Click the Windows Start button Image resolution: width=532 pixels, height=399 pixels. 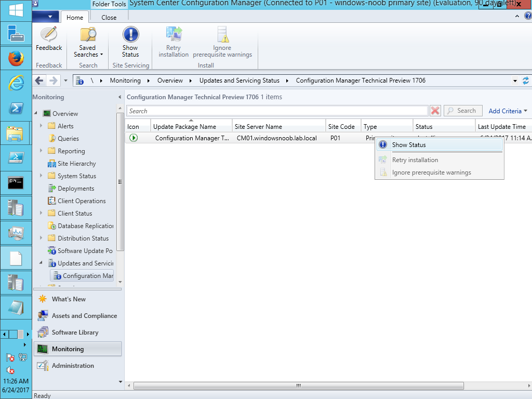coord(16,10)
